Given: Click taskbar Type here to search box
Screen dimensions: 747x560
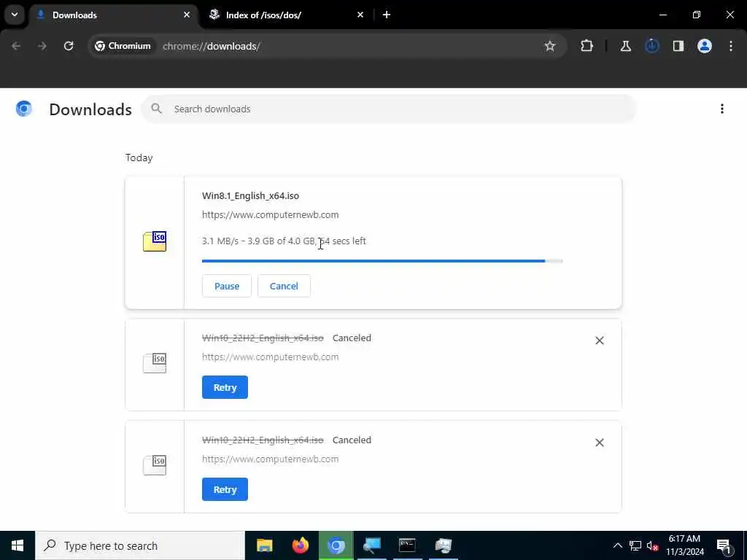Looking at the screenshot, I should [140, 545].
